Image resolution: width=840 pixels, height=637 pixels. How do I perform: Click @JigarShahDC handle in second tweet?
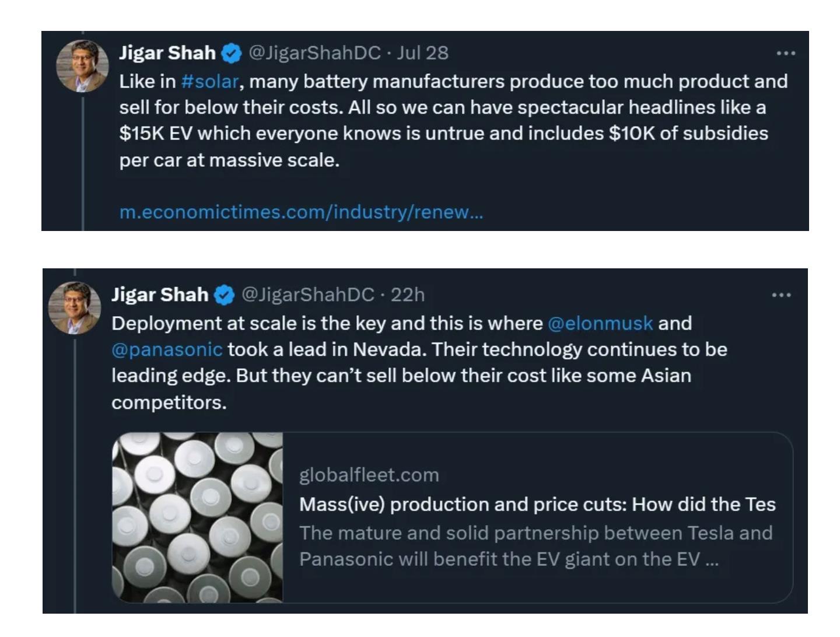point(307,295)
